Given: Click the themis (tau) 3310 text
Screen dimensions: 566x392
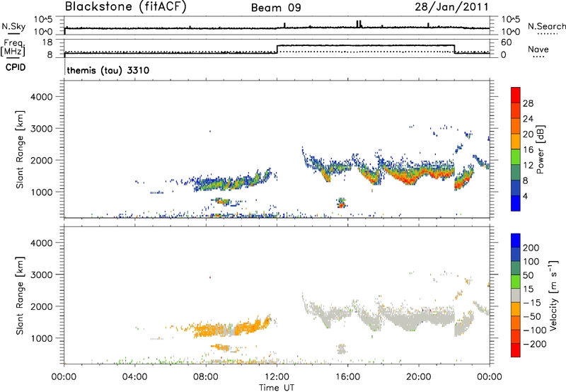Looking at the screenshot, I should click(108, 70).
